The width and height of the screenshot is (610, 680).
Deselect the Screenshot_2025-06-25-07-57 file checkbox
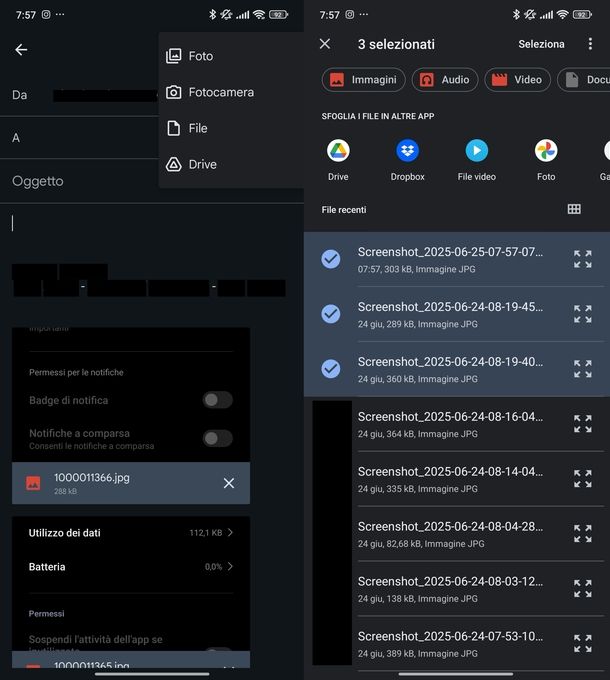point(331,259)
